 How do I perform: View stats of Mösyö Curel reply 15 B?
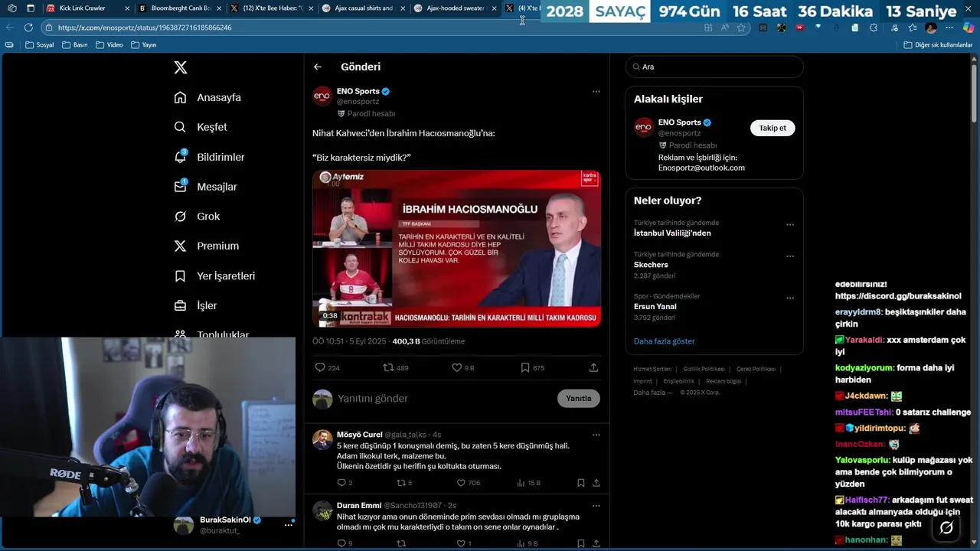[x=529, y=483]
